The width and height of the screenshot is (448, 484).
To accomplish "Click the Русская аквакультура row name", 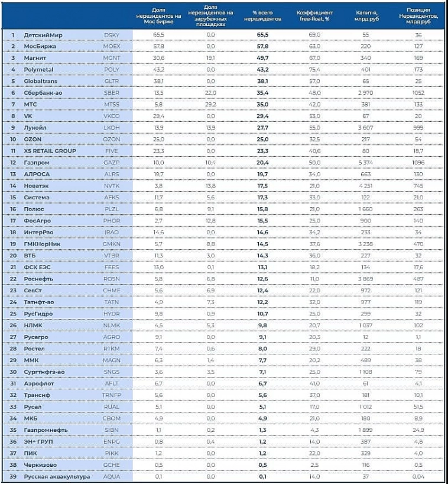I will pyautogui.click(x=57, y=476).
